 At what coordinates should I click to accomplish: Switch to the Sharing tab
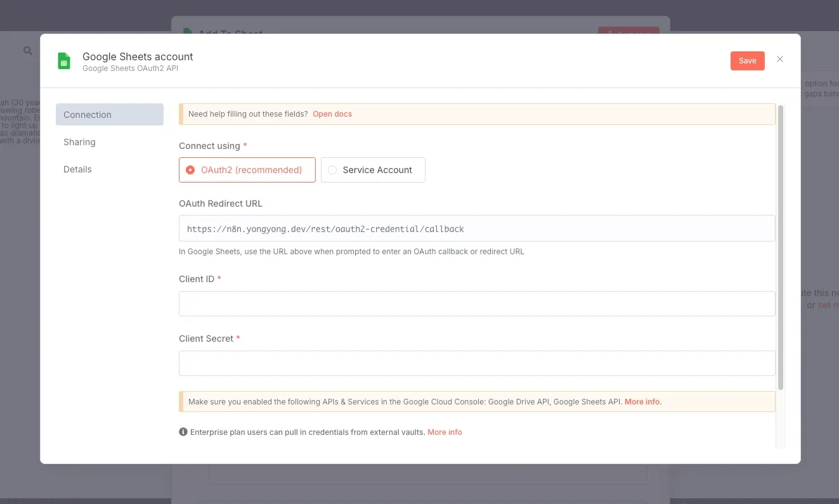[x=80, y=142]
